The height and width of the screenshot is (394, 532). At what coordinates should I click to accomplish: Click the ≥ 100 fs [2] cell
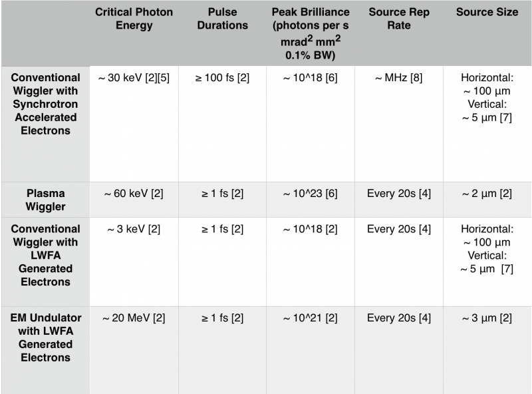point(223,79)
